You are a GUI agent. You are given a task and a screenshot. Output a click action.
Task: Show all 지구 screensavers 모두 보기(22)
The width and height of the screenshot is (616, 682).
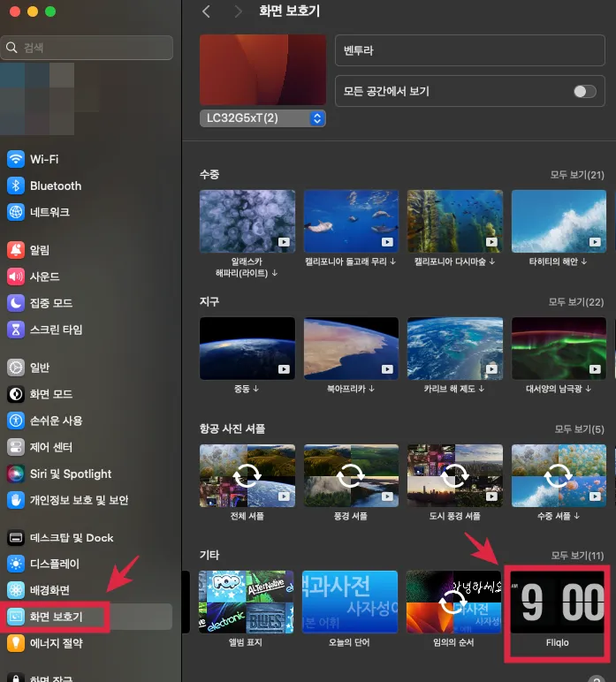click(576, 302)
